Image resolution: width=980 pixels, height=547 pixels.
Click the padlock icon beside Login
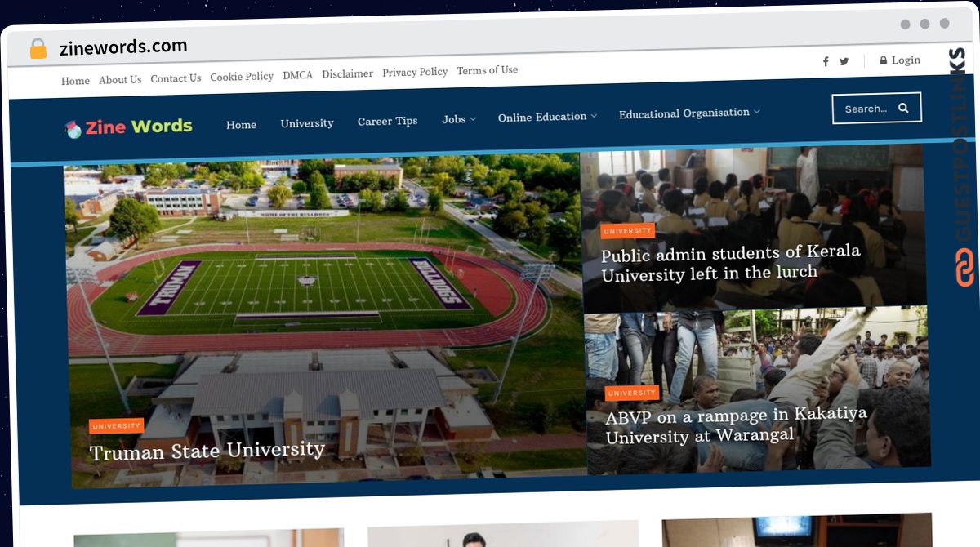click(884, 60)
